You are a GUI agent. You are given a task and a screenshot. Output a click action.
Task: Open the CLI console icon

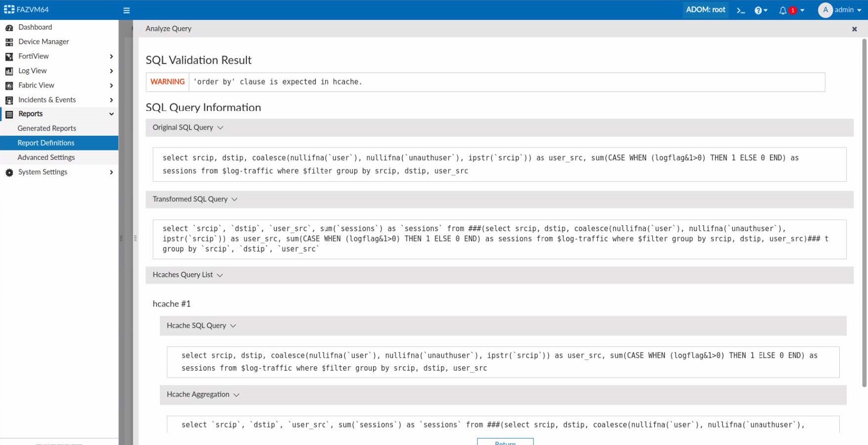pos(741,10)
